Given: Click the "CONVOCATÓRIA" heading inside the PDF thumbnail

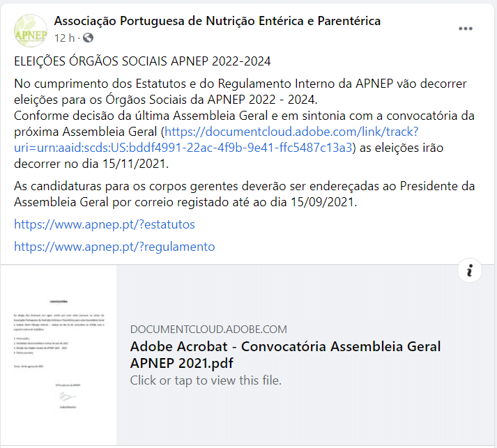Looking at the screenshot, I should tap(59, 302).
